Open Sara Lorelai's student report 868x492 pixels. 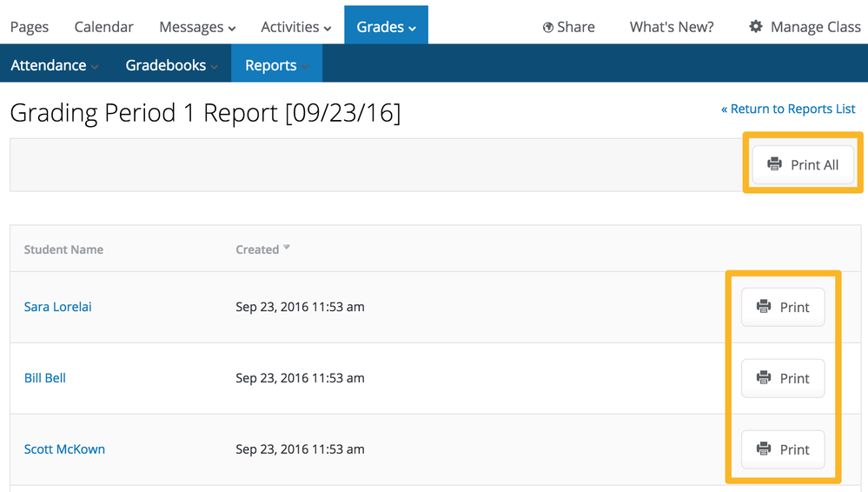click(x=58, y=307)
